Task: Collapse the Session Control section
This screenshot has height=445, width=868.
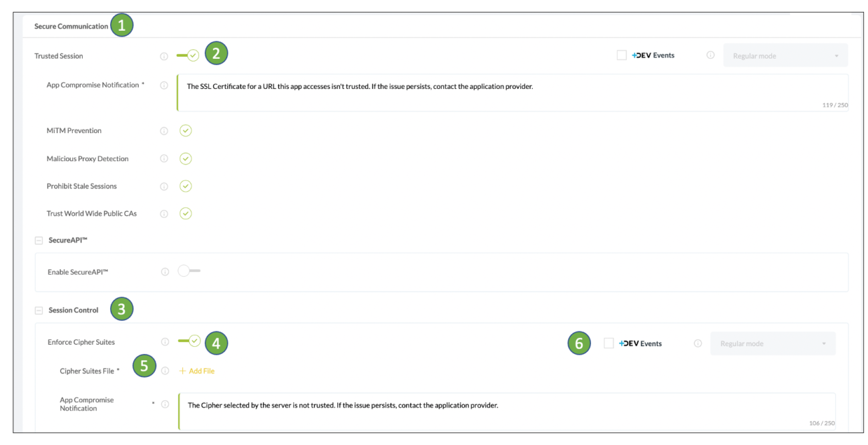Action: click(x=39, y=311)
